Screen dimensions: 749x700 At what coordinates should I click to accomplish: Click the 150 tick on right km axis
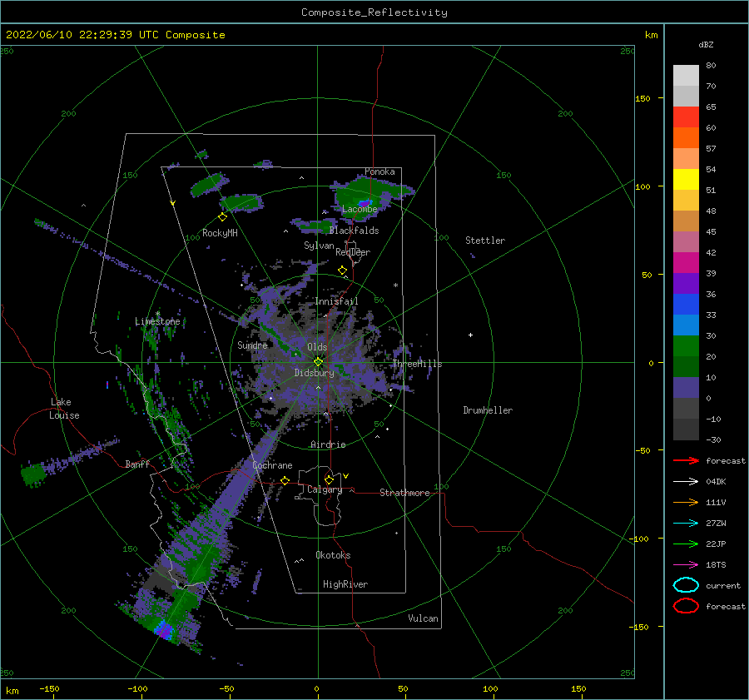pos(642,98)
